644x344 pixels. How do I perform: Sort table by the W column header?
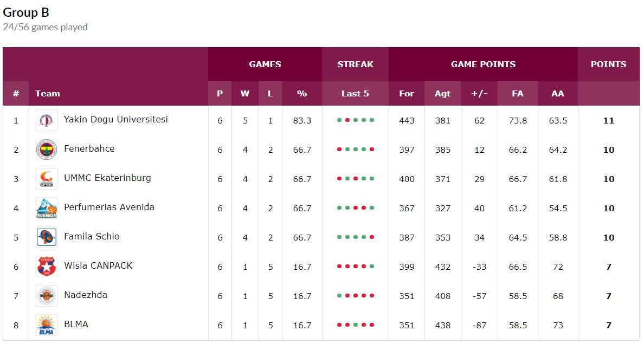[245, 94]
